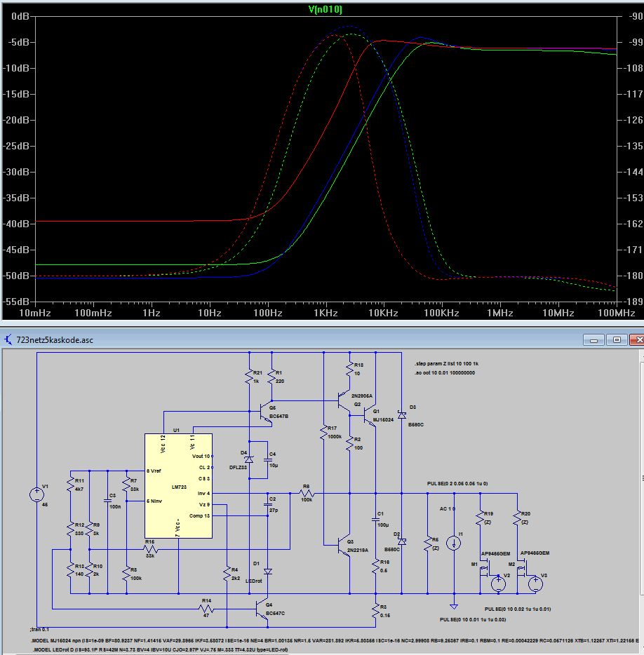Click the LTspice icon beside 723netz5kaskode.asc title
Screen dimensions: 644x655
click(x=8, y=339)
